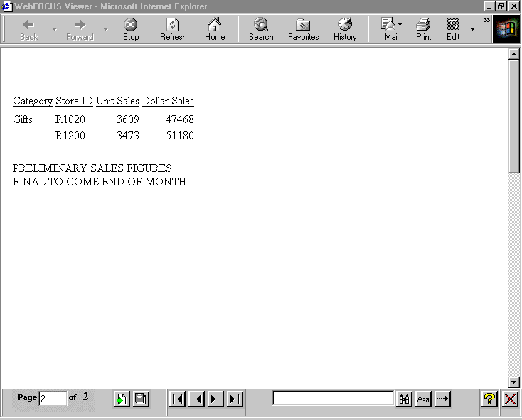Select store ID R1020

(70, 119)
